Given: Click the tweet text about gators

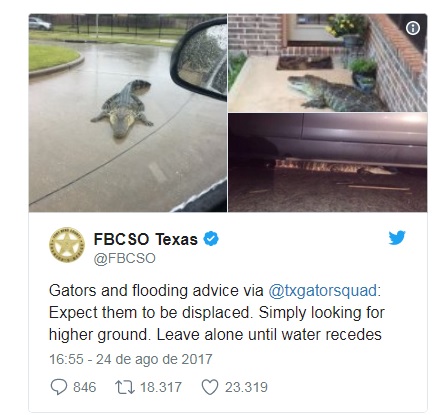Looking at the screenshot, I should [216, 312].
